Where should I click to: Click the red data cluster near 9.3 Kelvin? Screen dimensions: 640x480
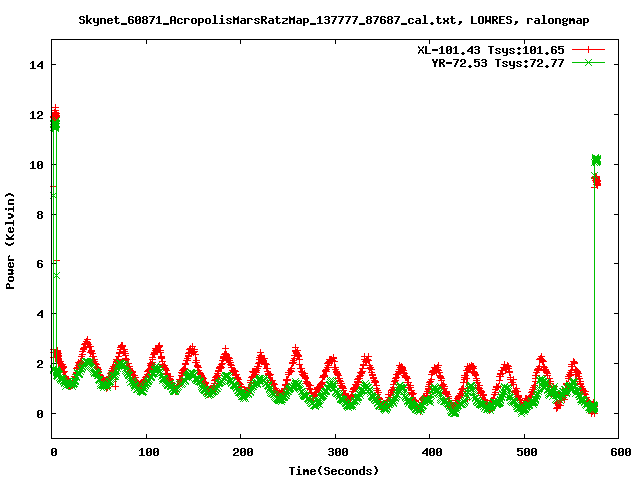tap(596, 181)
